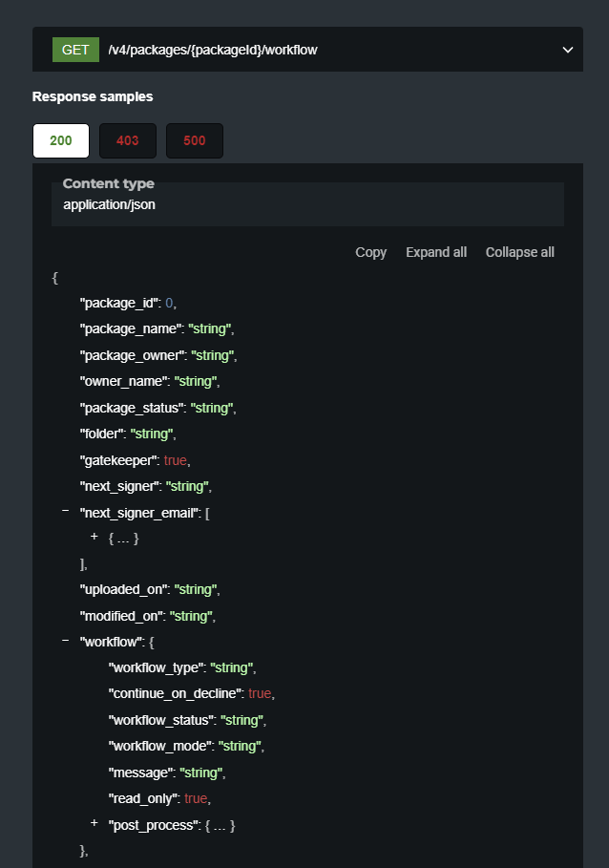The image size is (609, 868).
Task: Click the gatekeeper true value
Action: pos(176,460)
